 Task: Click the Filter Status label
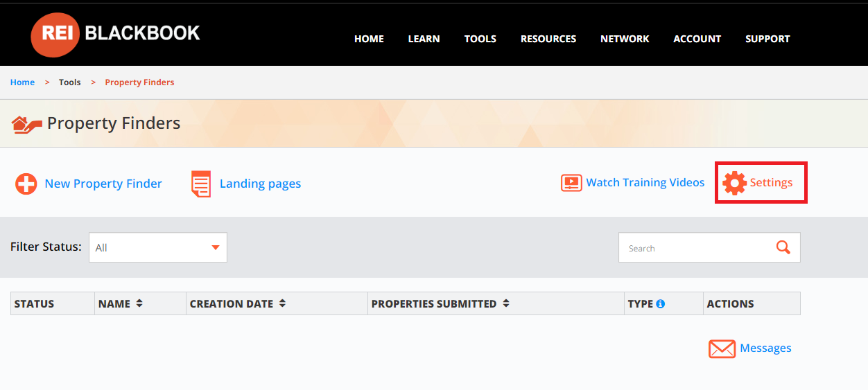click(46, 247)
